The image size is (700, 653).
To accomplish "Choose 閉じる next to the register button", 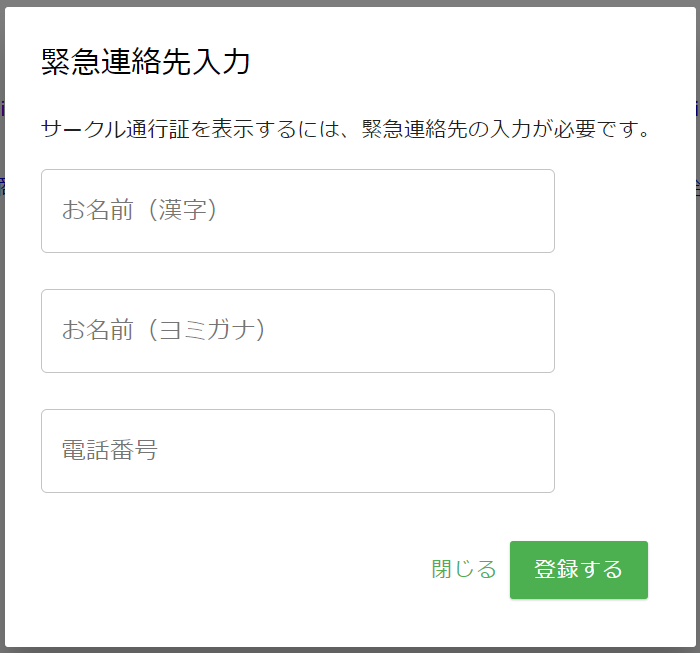I will point(463,570).
